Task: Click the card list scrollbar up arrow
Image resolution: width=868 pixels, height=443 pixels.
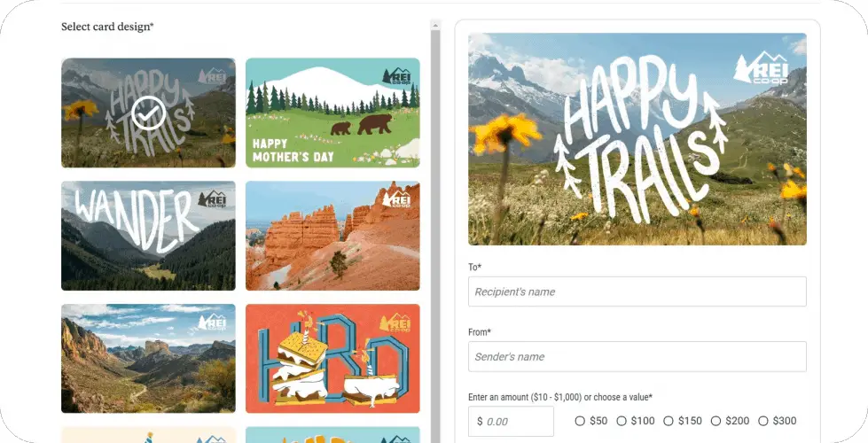Action: point(435,25)
